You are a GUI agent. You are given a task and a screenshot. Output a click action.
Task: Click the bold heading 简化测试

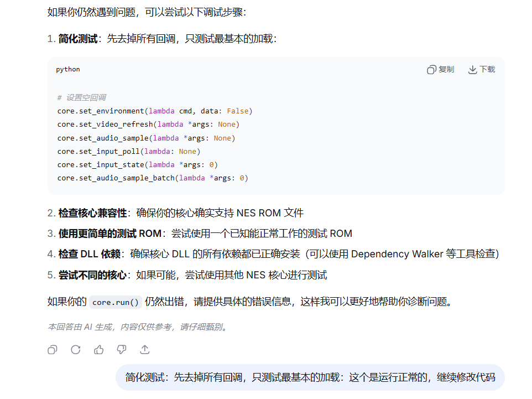click(77, 39)
